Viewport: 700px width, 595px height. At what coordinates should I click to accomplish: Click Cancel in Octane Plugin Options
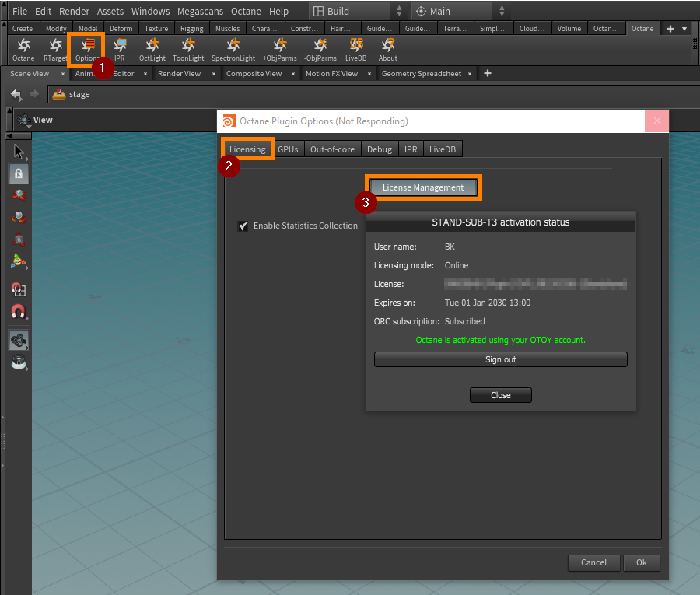tap(593, 562)
